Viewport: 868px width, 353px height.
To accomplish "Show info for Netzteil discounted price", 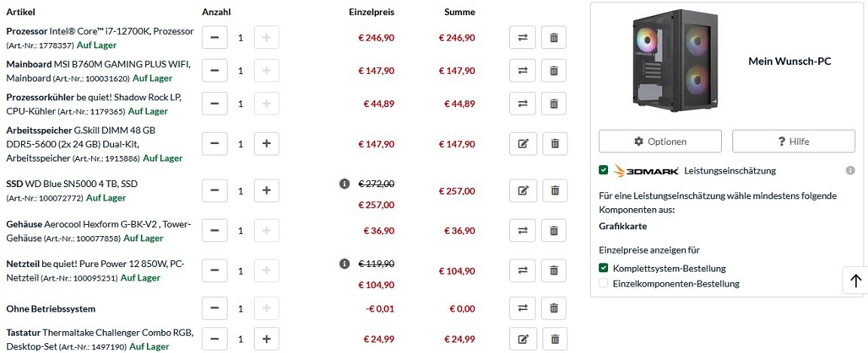I will click(x=344, y=263).
